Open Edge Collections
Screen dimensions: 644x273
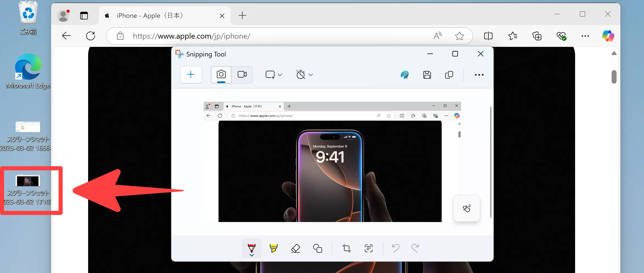(537, 36)
